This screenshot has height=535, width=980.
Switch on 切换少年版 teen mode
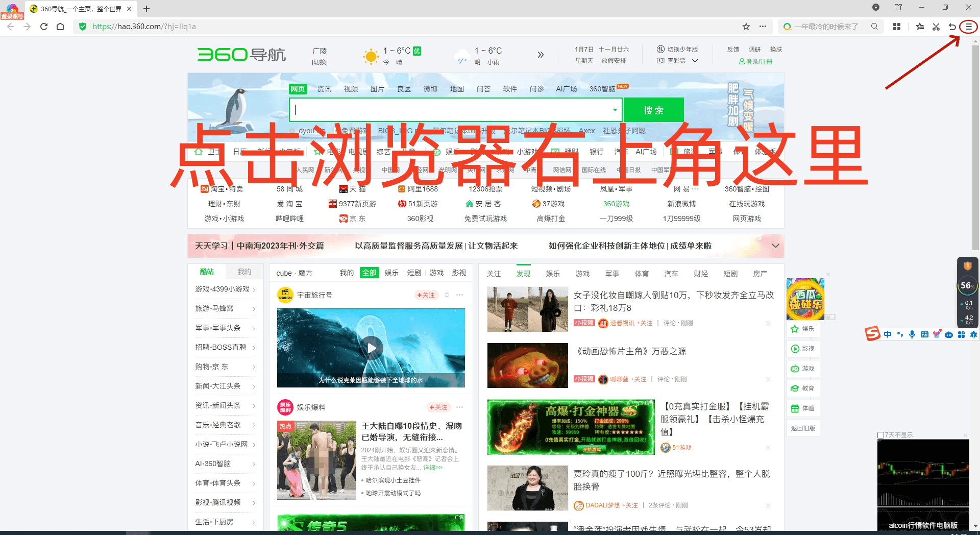(677, 49)
